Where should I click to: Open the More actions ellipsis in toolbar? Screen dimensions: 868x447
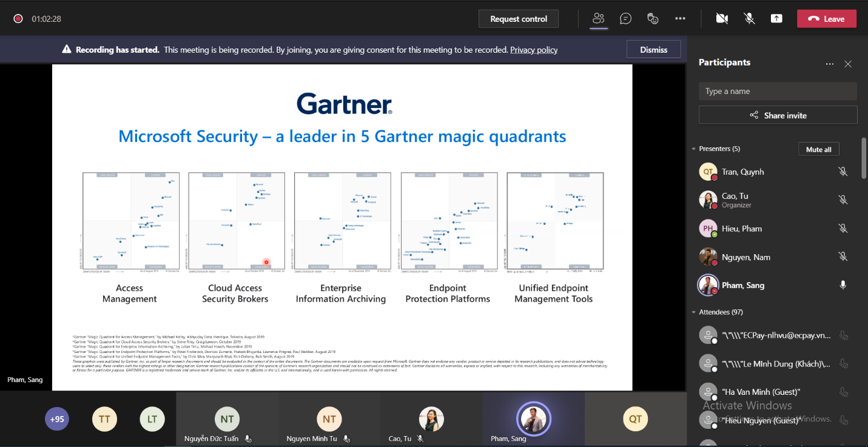(x=680, y=19)
